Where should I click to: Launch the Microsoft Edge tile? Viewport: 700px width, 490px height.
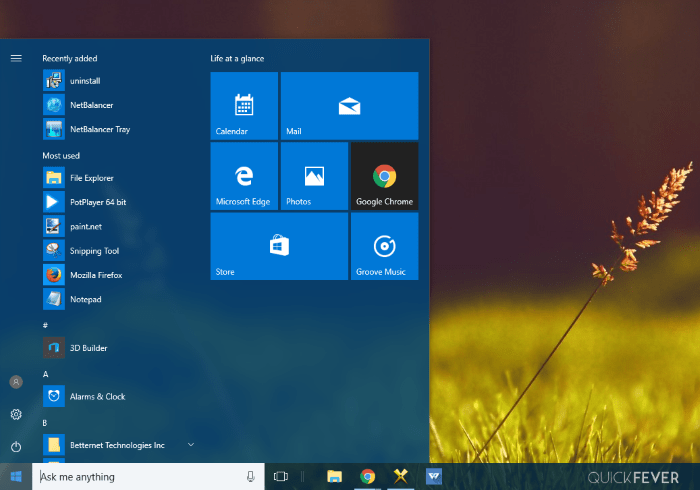244,176
